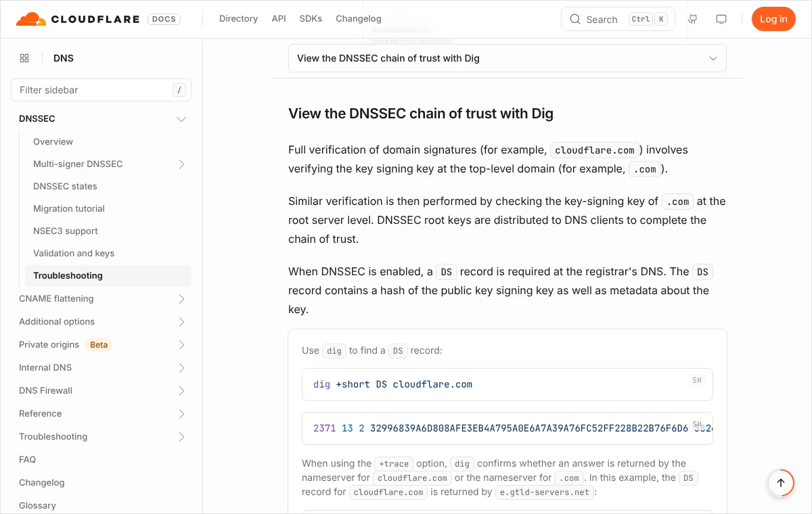
Task: Focus the Filter sidebar input
Action: click(101, 90)
